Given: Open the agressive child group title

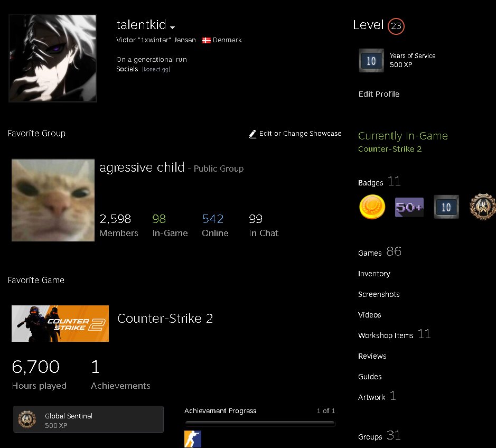Looking at the screenshot, I should click(x=142, y=167).
